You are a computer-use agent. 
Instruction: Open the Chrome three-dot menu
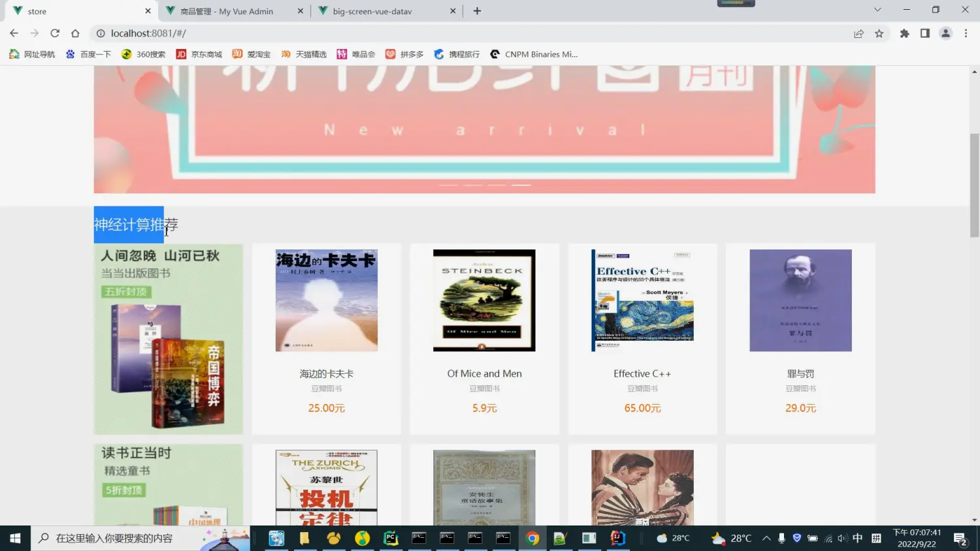point(966,33)
